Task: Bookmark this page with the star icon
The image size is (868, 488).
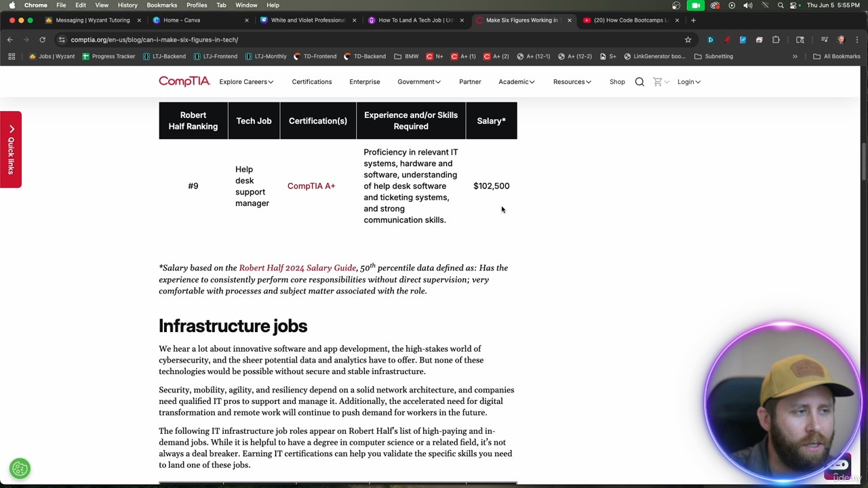Action: [x=688, y=40]
